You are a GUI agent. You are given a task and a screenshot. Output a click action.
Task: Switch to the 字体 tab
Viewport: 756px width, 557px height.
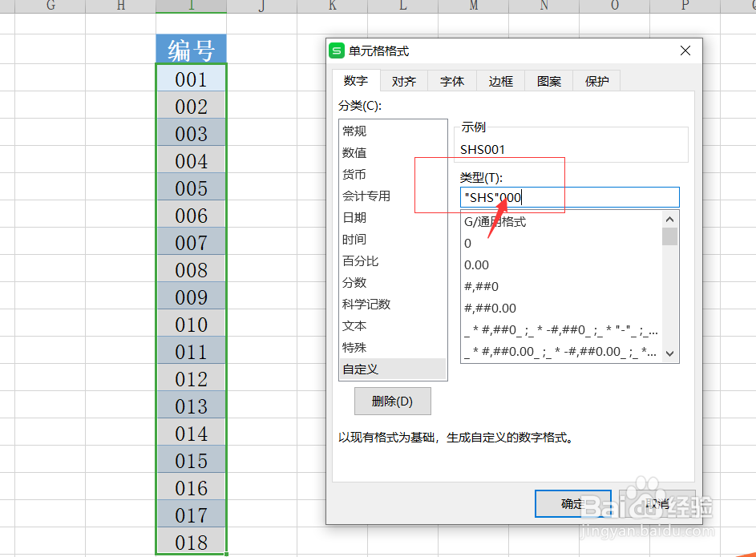(x=451, y=80)
